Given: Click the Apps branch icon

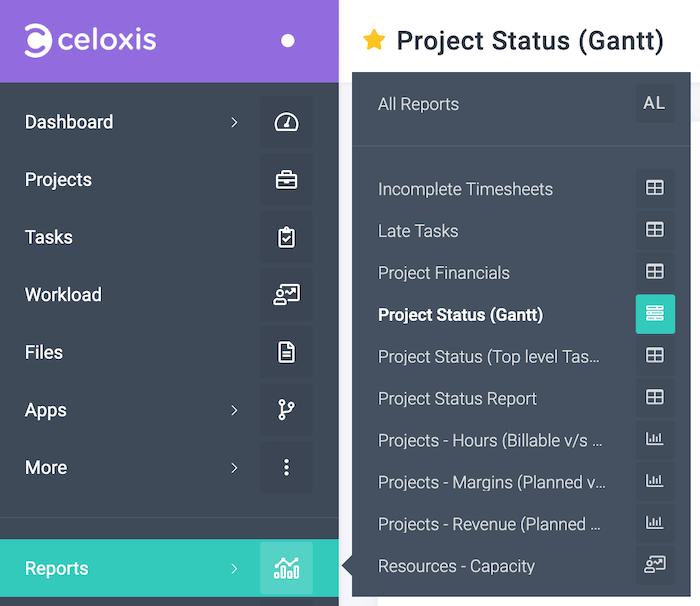Looking at the screenshot, I should point(286,410).
